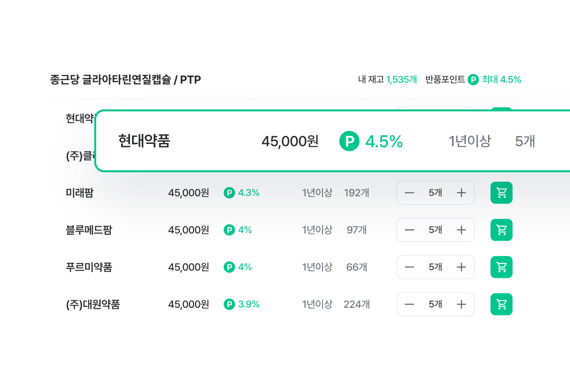This screenshot has height=392, width=570.
Task: Increase 블루메드팜 quantity
Action: 461,230
